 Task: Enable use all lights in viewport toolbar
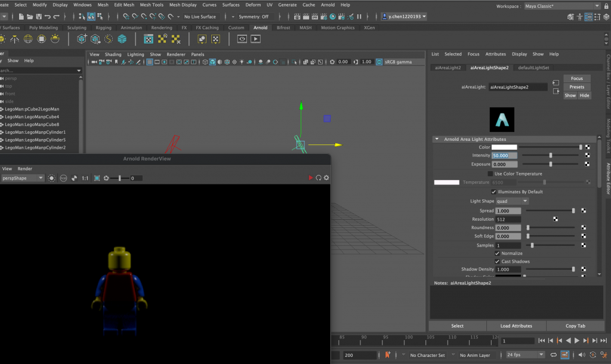(x=242, y=62)
